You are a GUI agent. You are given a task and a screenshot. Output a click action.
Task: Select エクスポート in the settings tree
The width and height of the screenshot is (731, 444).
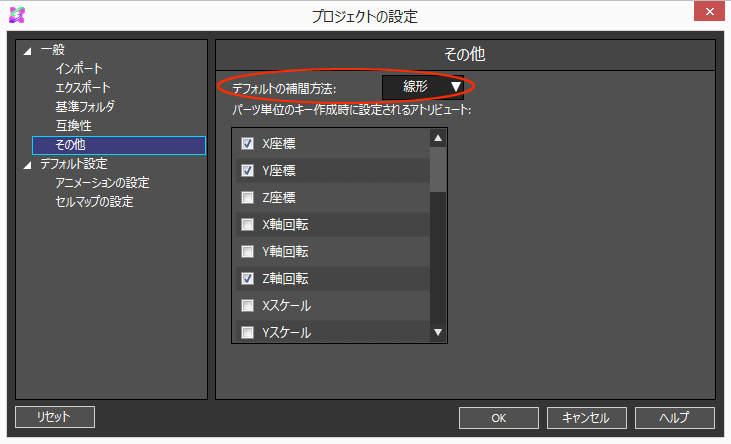click(x=83, y=88)
